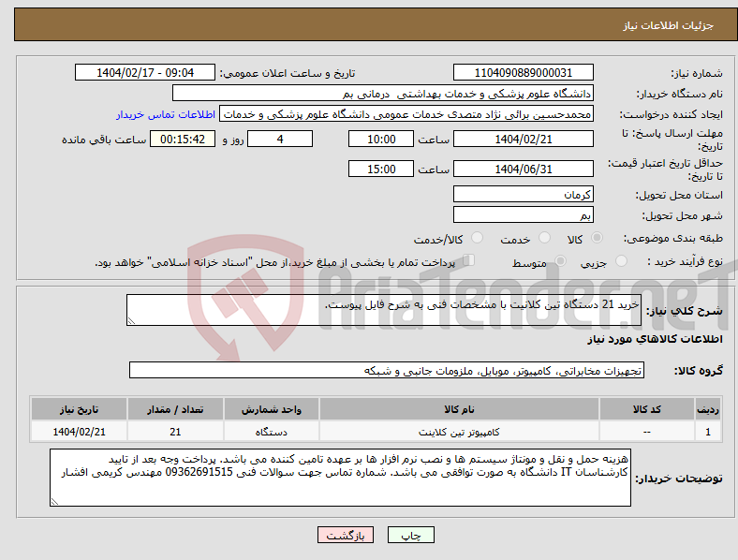738x560 pixels.
Task: Select the خدمت radio button
Action: (x=544, y=238)
